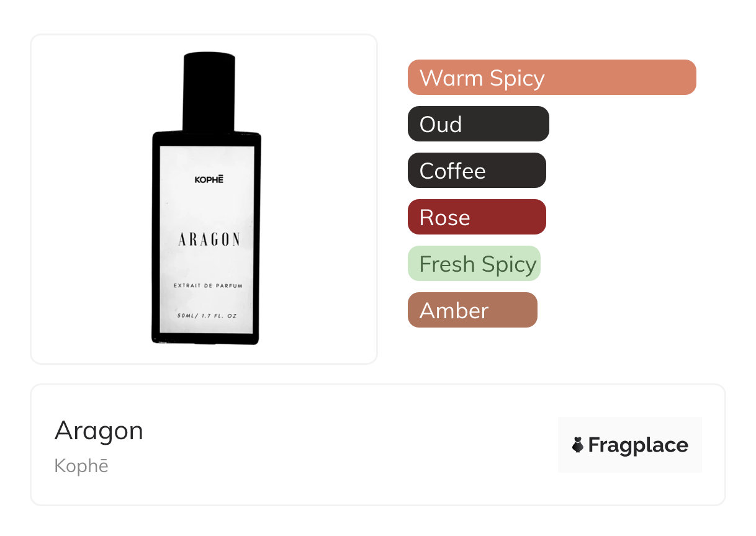Click the Extrait de Parfum label text
This screenshot has width=756, height=536.
tap(209, 286)
